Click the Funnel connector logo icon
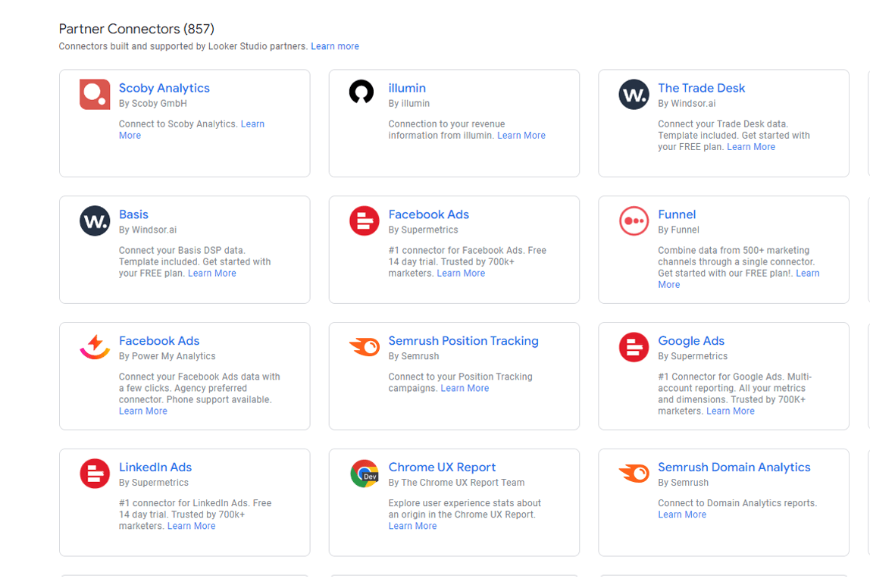This screenshot has height=588, width=870. click(634, 220)
